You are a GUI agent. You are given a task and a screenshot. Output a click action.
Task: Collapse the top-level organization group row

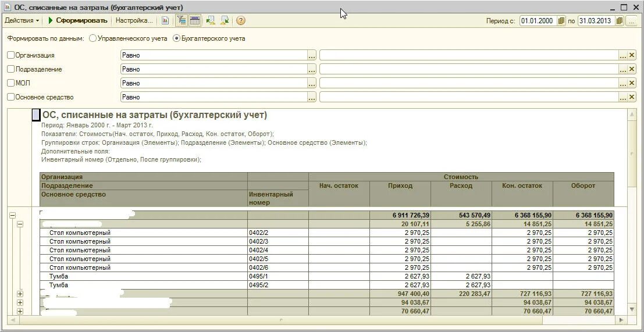point(12,215)
